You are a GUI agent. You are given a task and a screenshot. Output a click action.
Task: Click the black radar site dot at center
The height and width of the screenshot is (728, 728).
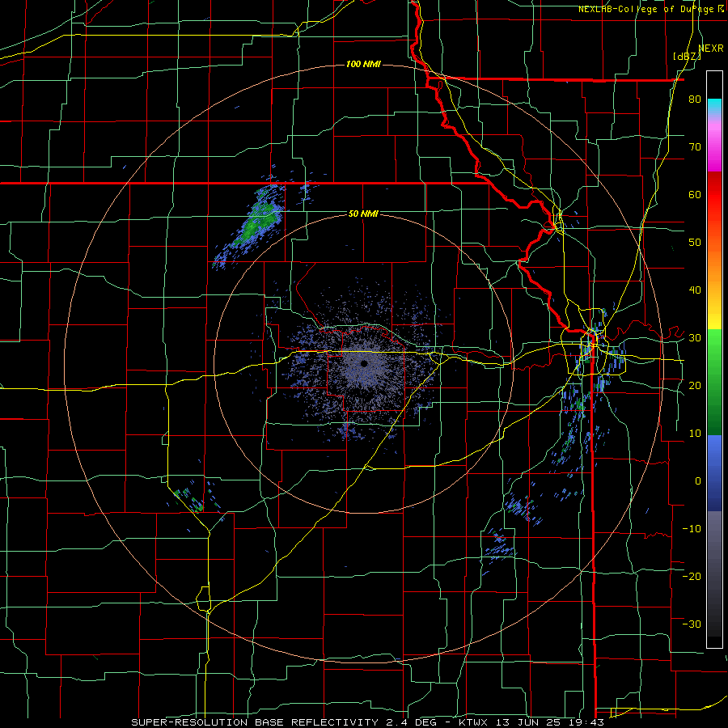pos(364,363)
